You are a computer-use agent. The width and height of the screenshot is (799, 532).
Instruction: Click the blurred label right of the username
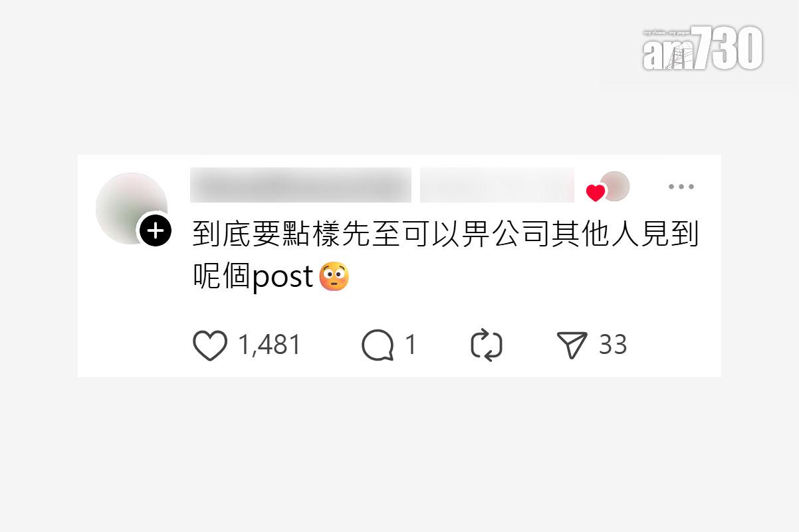(x=497, y=185)
